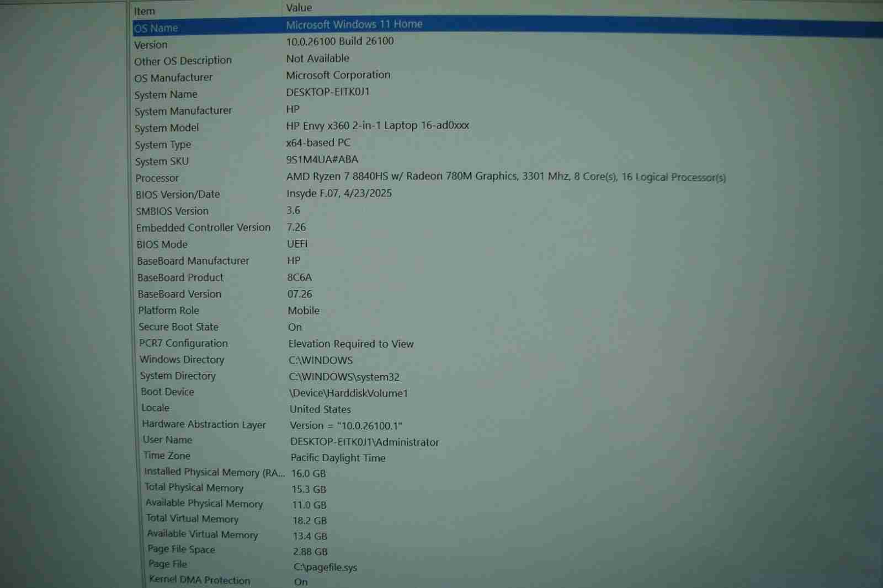Click the Value column header

click(x=299, y=8)
